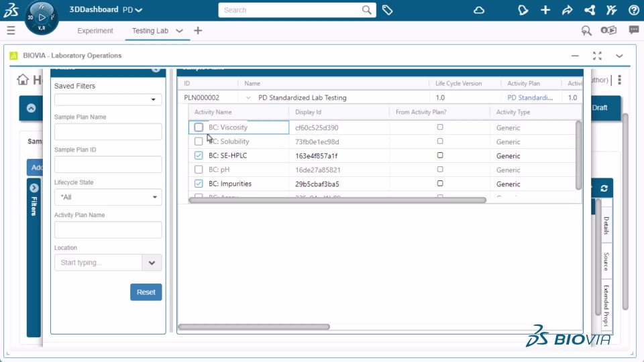Open the three-dot more options menu
644x362 pixels.
(619, 80)
